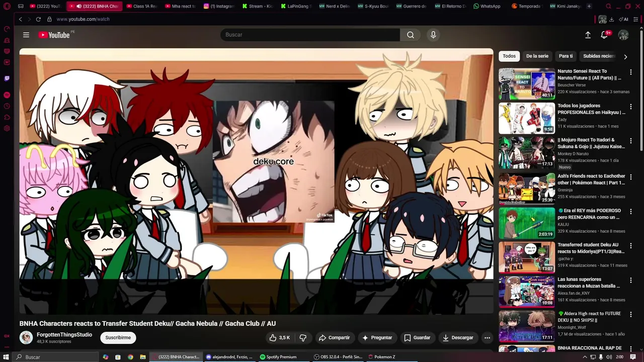Click the Descargar download button
644x362 pixels.
point(458,338)
